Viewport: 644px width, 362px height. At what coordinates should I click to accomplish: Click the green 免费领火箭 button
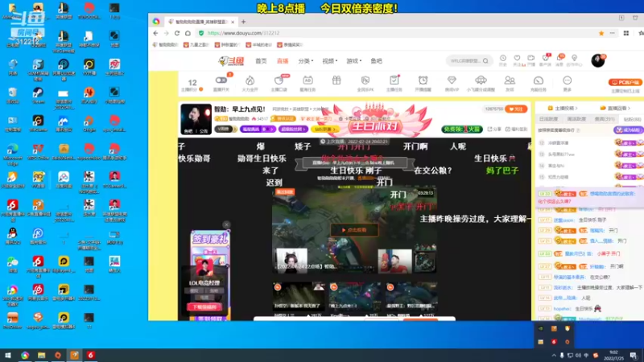pos(462,129)
